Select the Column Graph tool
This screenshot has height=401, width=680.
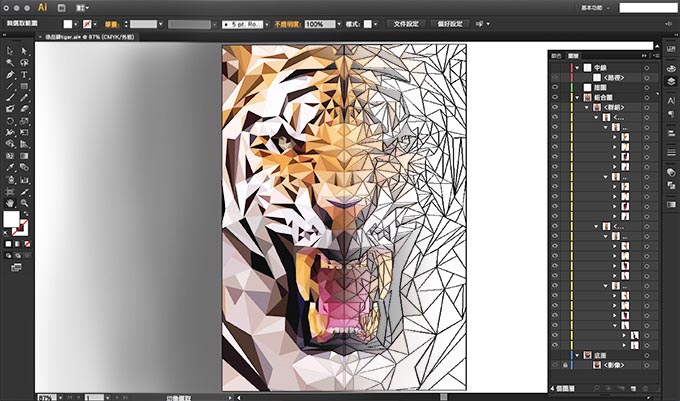24,179
